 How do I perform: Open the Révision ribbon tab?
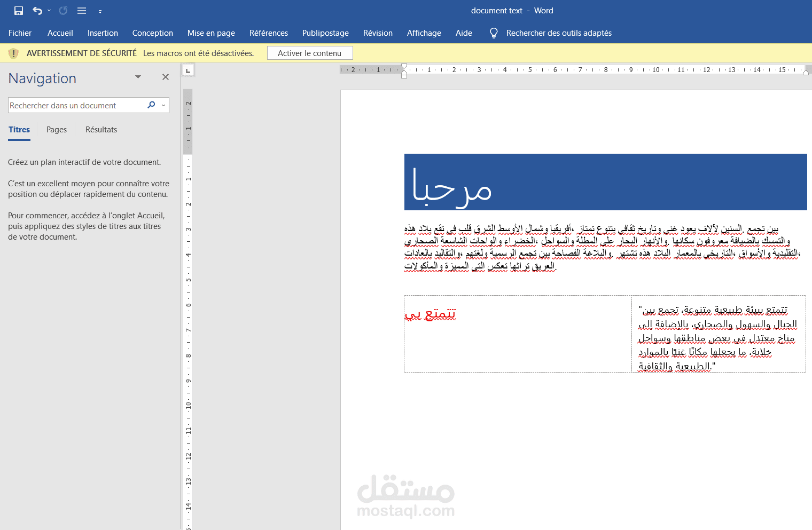coord(378,33)
